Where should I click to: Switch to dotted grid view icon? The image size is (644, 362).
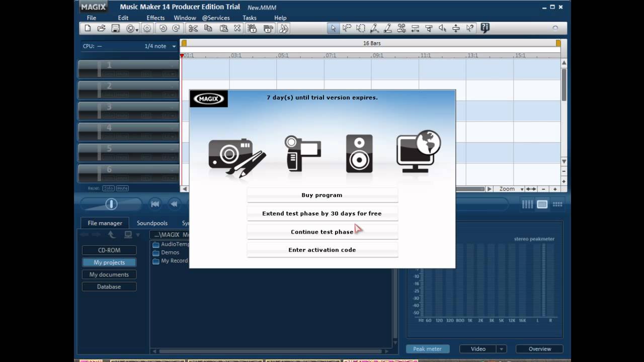click(x=557, y=204)
